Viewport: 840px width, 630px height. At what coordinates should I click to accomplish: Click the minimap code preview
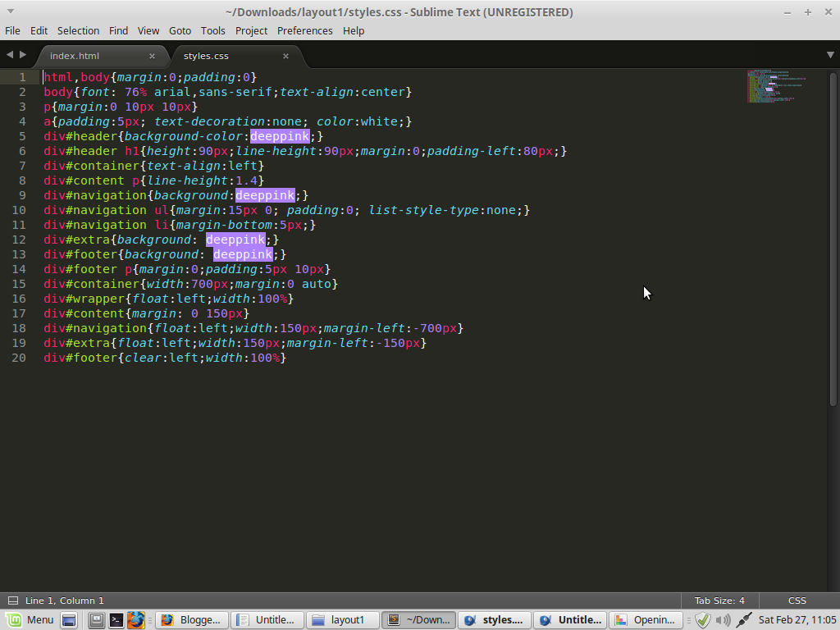point(775,86)
